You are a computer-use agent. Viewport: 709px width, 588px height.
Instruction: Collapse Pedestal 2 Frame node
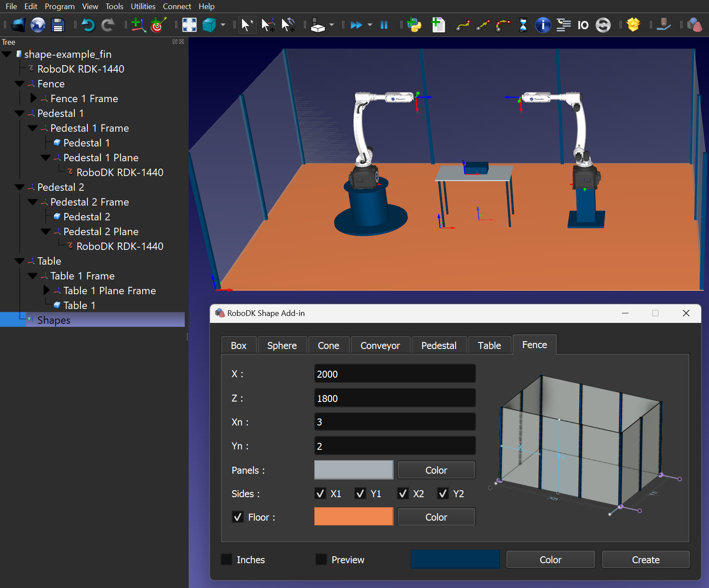[x=33, y=202]
